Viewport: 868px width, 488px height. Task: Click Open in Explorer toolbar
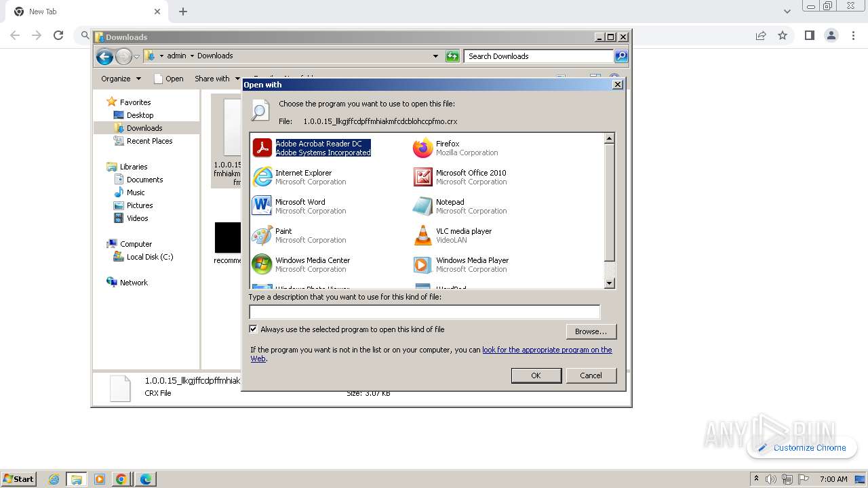(x=169, y=79)
